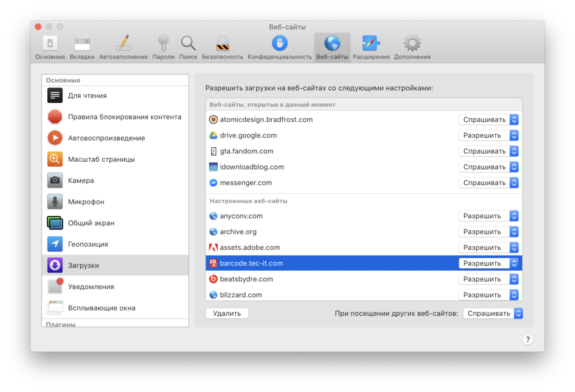Click the help question mark button
The width and height of the screenshot is (575, 392).
[x=528, y=340]
